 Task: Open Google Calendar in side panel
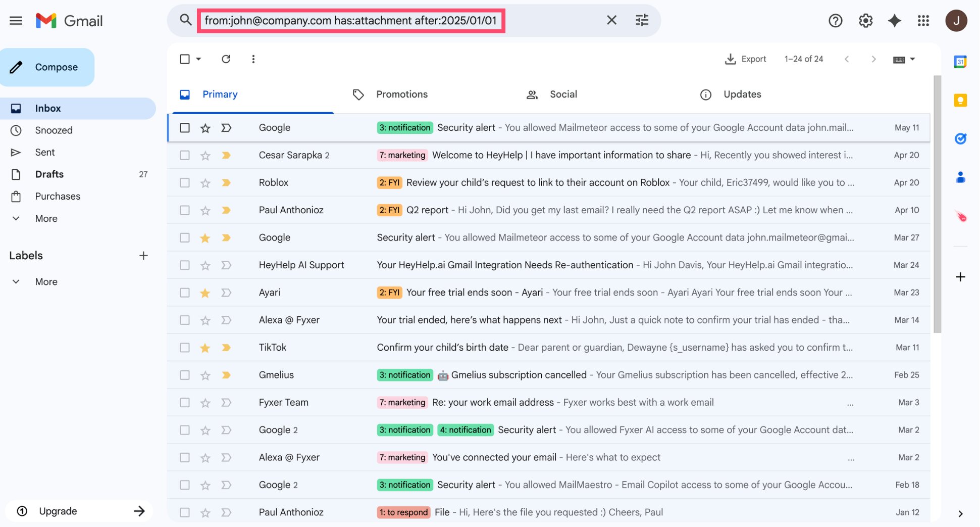coord(960,62)
